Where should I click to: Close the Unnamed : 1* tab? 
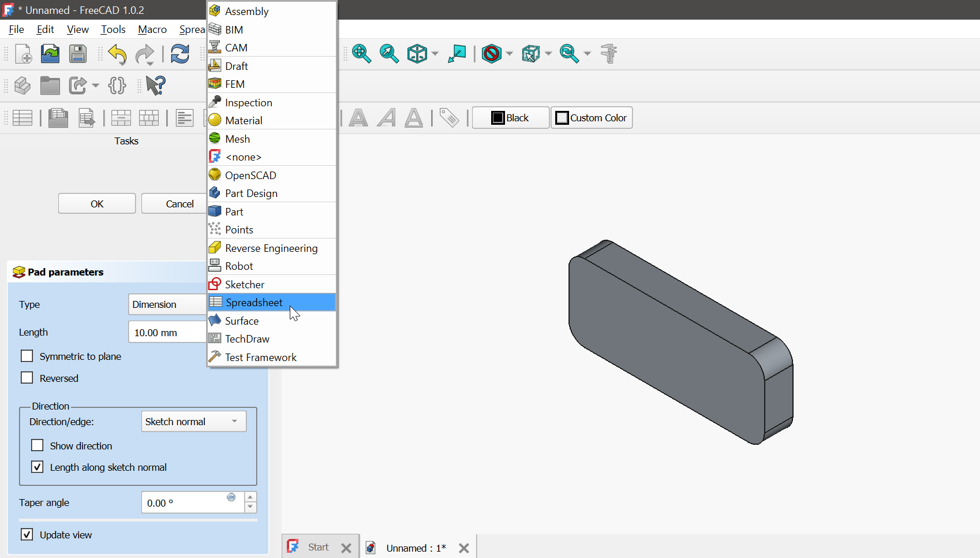pyautogui.click(x=464, y=548)
